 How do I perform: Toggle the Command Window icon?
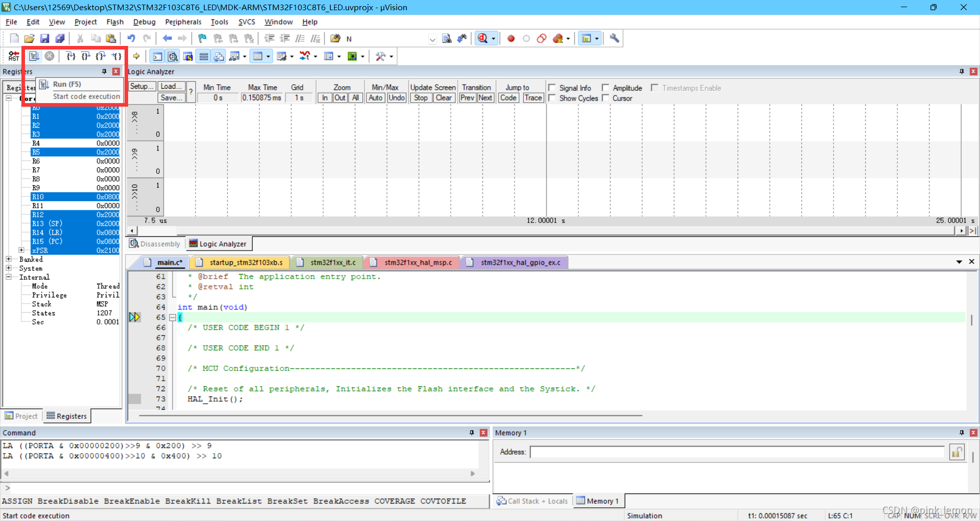[x=158, y=56]
